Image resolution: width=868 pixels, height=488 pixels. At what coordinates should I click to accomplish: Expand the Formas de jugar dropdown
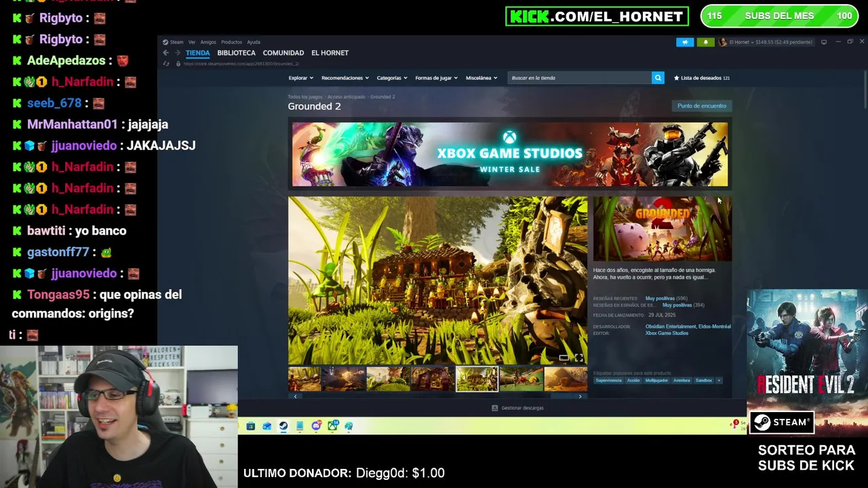436,78
